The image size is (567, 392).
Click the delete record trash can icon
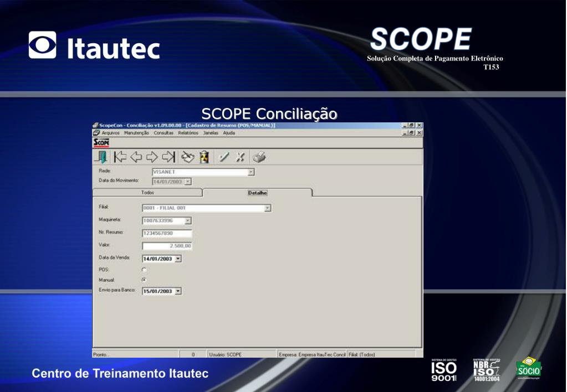point(205,157)
